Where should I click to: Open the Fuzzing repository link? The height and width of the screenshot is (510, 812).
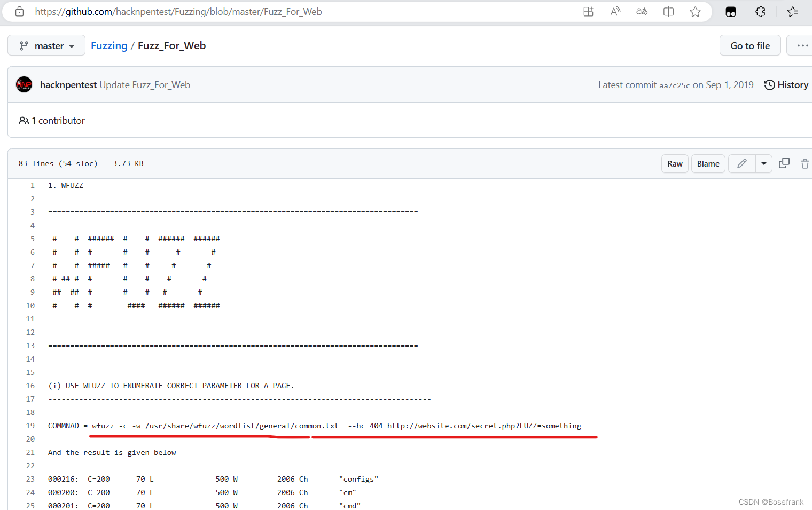coord(109,45)
